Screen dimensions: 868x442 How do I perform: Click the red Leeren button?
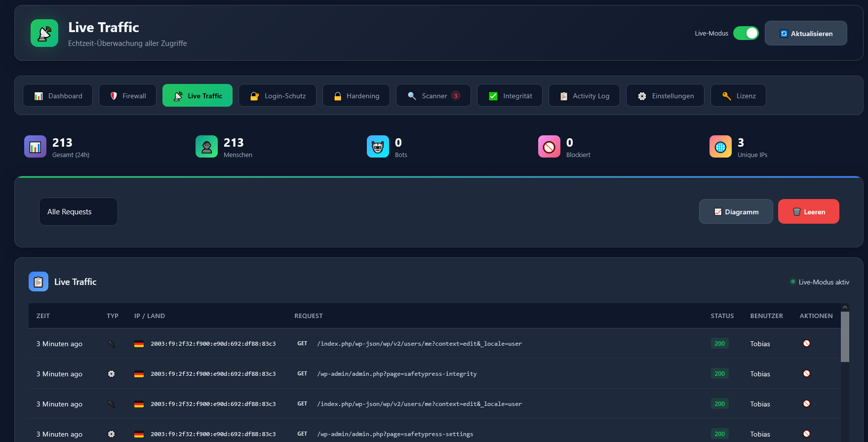coord(808,211)
